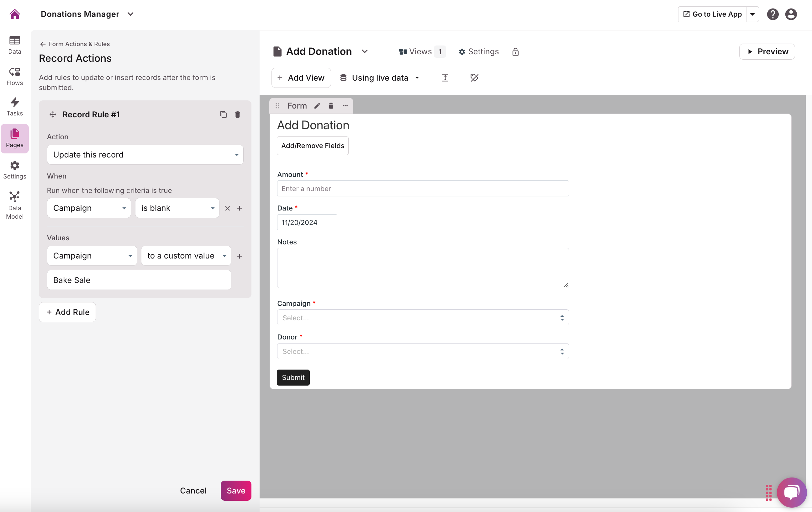The image size is (812, 512).
Task: Duplicate Record Rule #1 with copy icon
Action: pos(223,115)
